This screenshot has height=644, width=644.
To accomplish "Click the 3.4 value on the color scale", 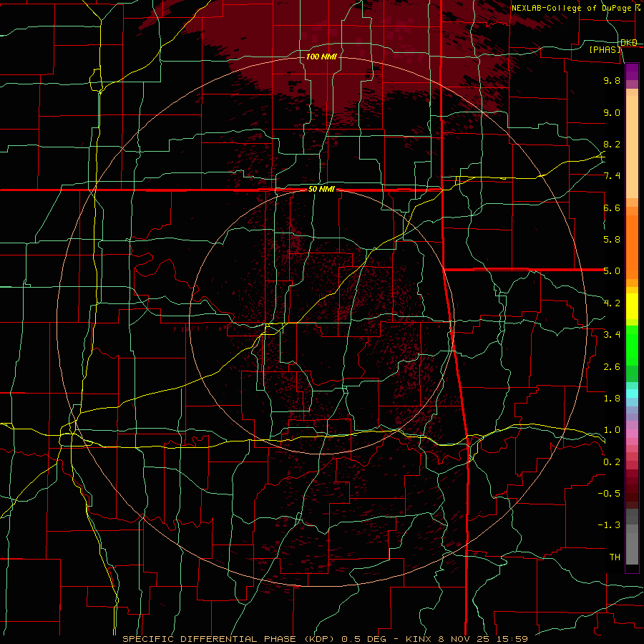I will (x=612, y=335).
